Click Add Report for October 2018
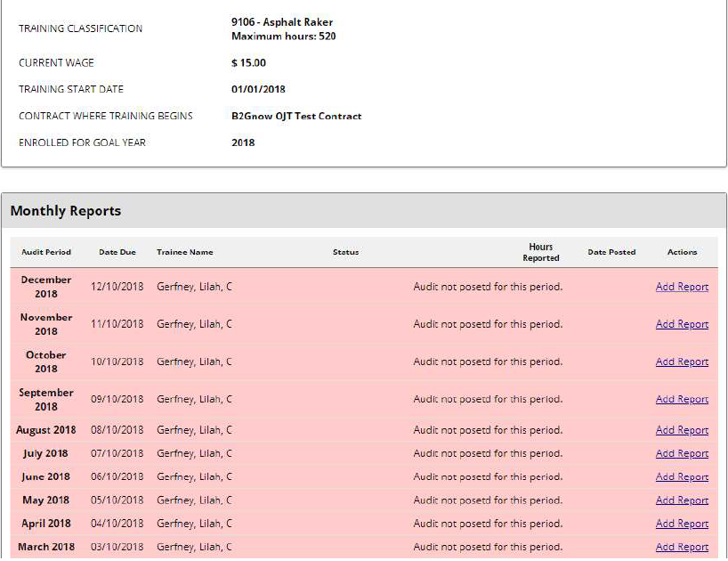 (x=682, y=362)
